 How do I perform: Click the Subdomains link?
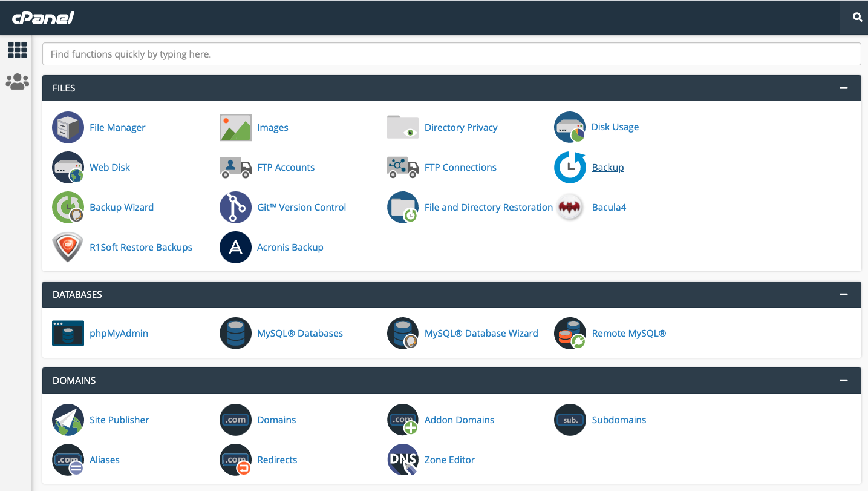click(619, 420)
